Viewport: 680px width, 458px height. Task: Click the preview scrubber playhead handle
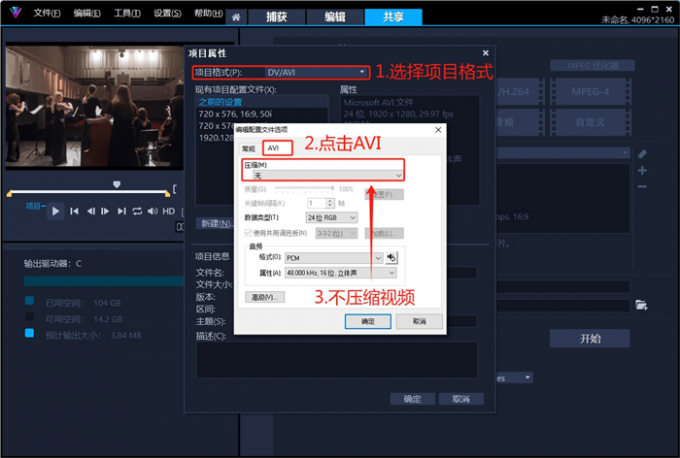tap(116, 184)
